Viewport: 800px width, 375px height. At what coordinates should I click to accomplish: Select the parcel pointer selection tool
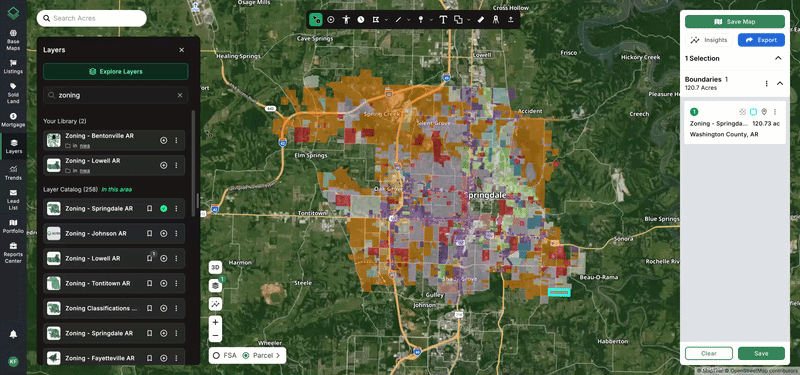click(316, 20)
